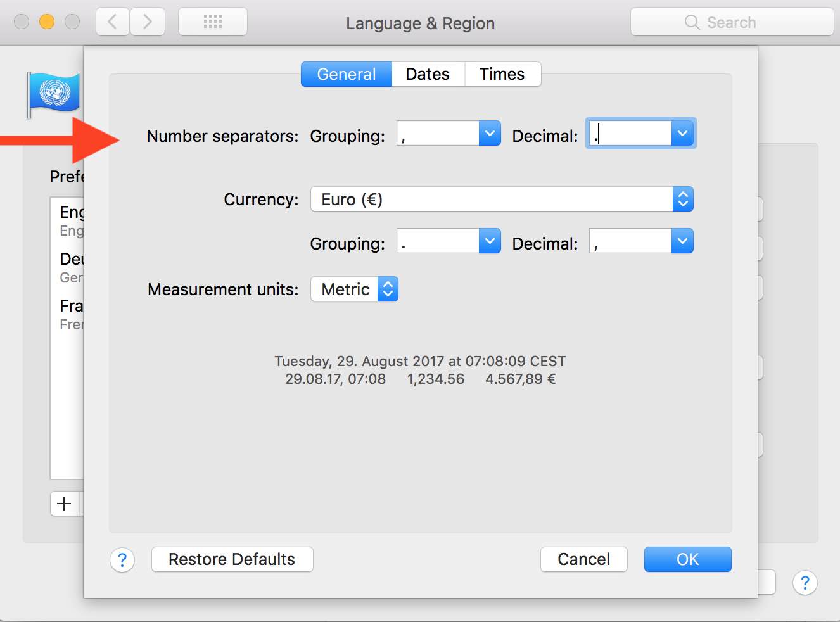Open help in the Language & Region window
The height and width of the screenshot is (622, 840).
[x=805, y=583]
